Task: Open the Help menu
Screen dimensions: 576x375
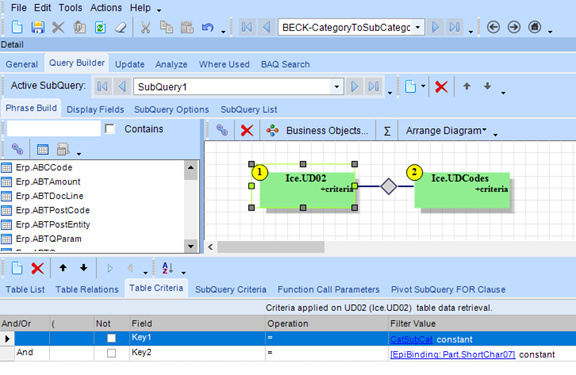Action: pos(140,8)
